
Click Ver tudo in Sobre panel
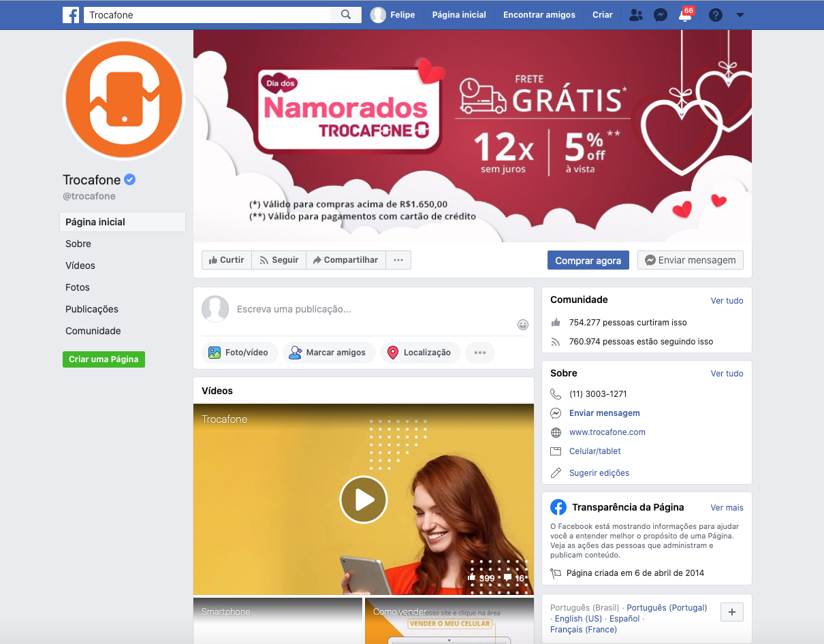pyautogui.click(x=727, y=373)
